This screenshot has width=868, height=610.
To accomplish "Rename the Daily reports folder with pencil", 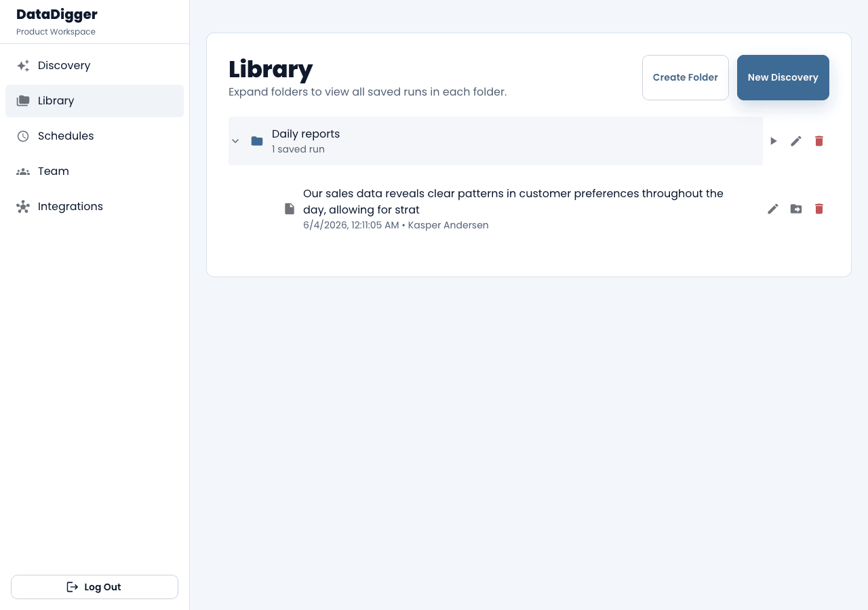I will [796, 141].
